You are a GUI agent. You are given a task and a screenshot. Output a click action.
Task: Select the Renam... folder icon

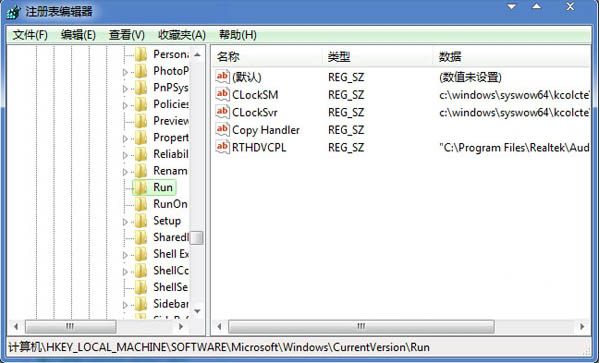(x=141, y=171)
